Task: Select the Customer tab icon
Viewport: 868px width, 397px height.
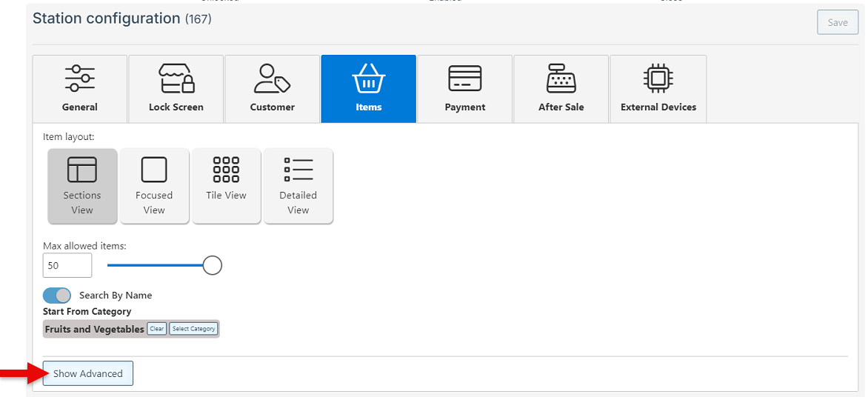Action: 272,79
